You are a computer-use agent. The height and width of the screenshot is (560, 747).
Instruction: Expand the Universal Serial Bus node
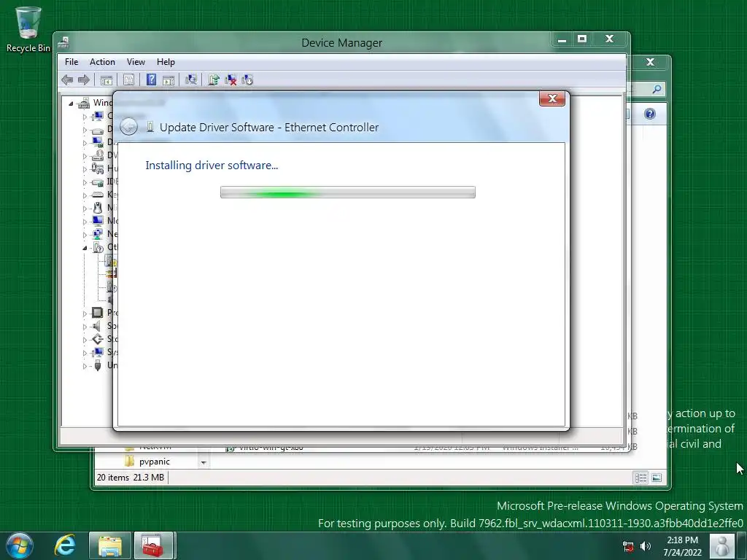85,366
